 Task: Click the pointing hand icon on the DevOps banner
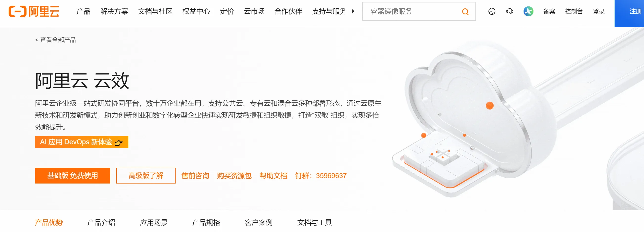[118, 142]
